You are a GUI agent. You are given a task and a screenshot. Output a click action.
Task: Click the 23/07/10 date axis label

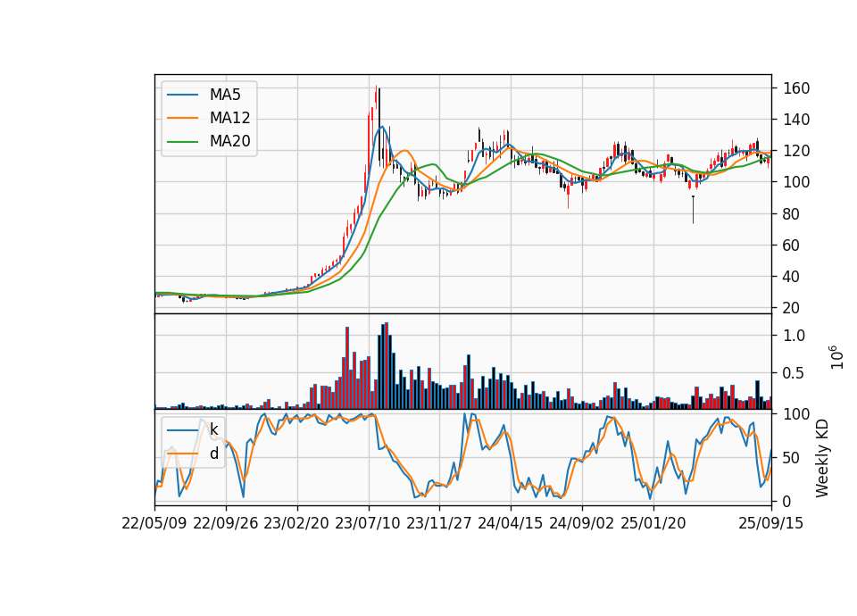click(368, 523)
